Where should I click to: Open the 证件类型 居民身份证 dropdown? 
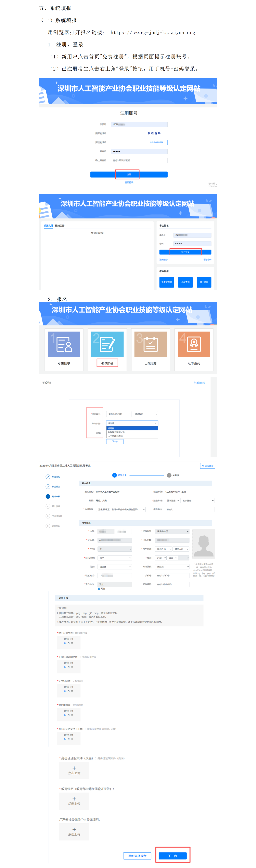(x=172, y=531)
